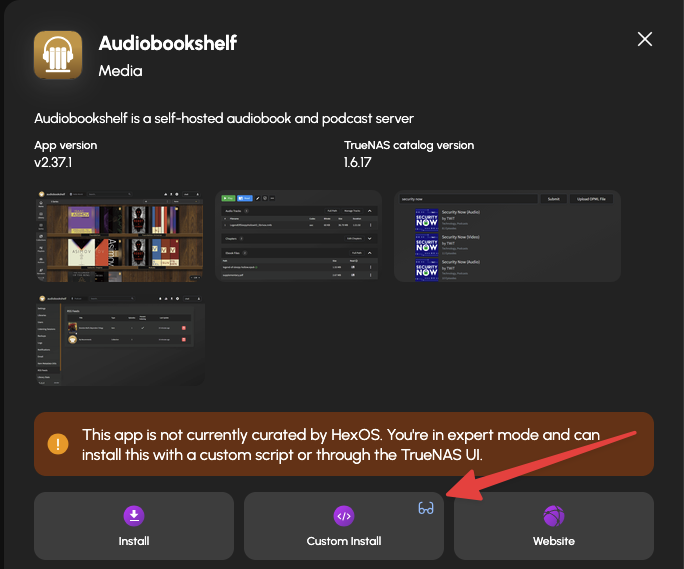Open the bookshelf library screenshot thumbnail
Screen dimensions: 684x569
point(120,236)
